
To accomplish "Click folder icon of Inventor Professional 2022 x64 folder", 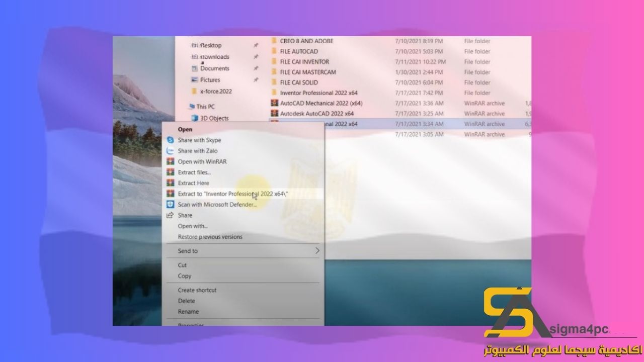I will click(x=274, y=93).
